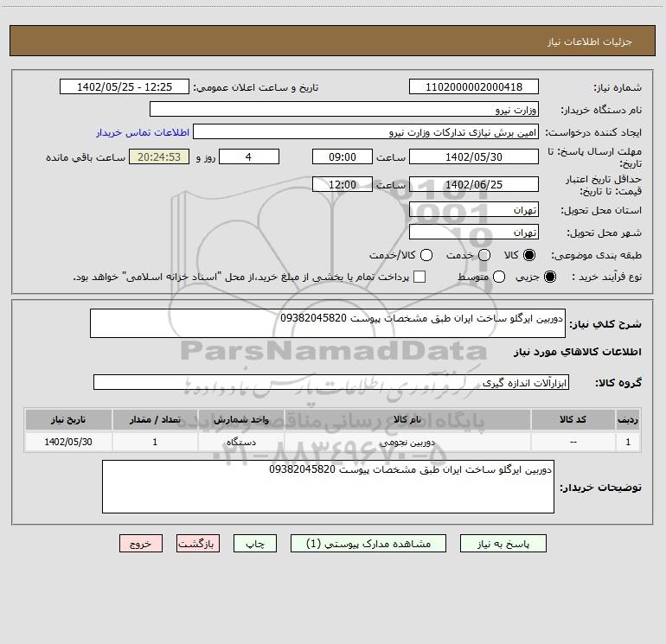Click the need number field 1102000002000418
666x644 pixels.
[x=474, y=86]
